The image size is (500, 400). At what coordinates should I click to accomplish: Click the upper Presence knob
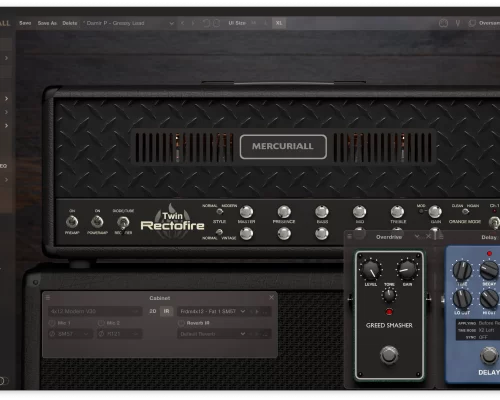[284, 212]
